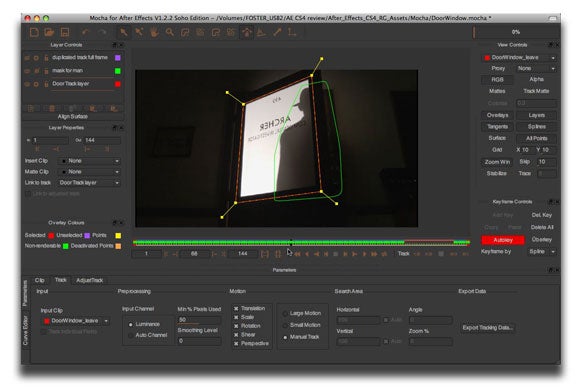Open the Keyframe by Spline dropdown
Screen dimensions: 584x389
(x=541, y=252)
